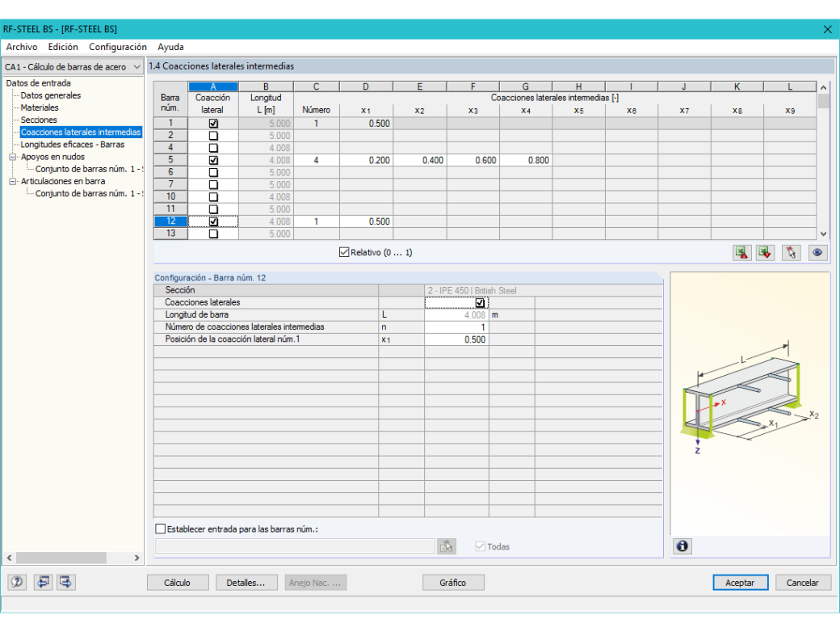
Task: Check lateral restraint for bar 2
Action: click(213, 136)
